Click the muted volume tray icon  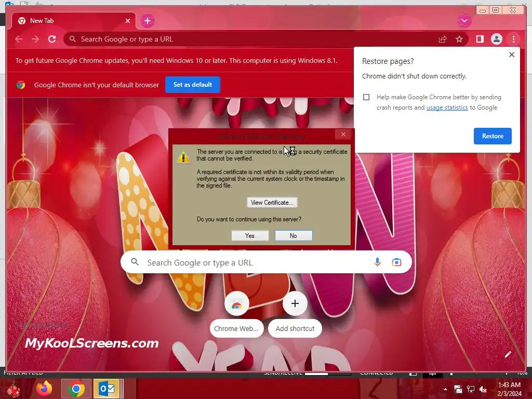tap(483, 389)
